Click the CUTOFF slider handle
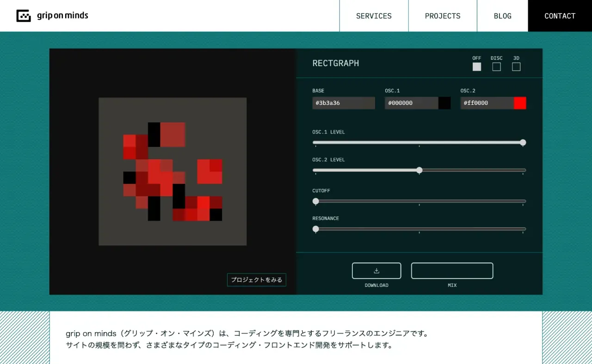The image size is (592, 364). click(x=316, y=201)
